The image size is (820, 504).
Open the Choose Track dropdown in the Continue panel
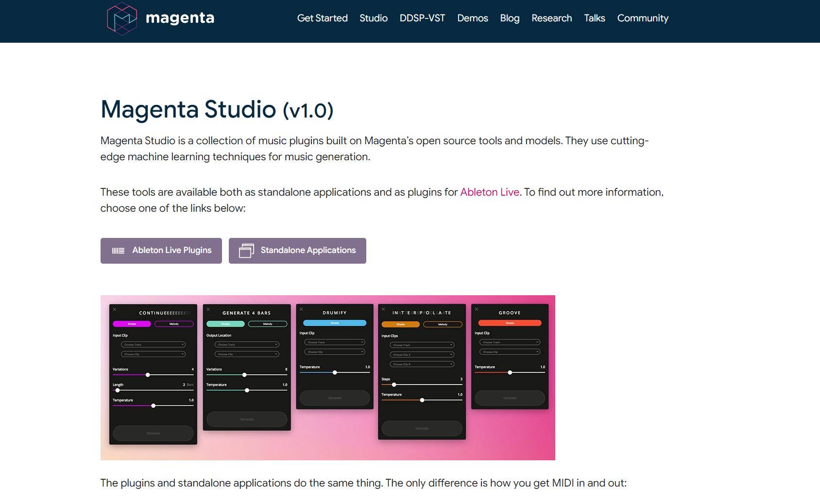coord(154,345)
